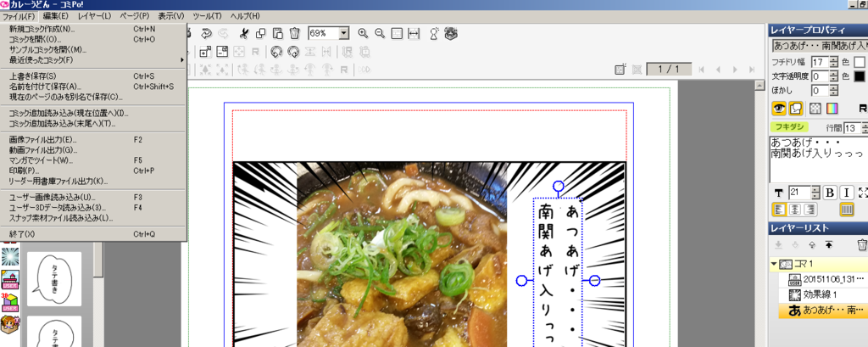Click the mascot face toolbar icon
Viewport: 868px width, 347px height.
(x=452, y=33)
